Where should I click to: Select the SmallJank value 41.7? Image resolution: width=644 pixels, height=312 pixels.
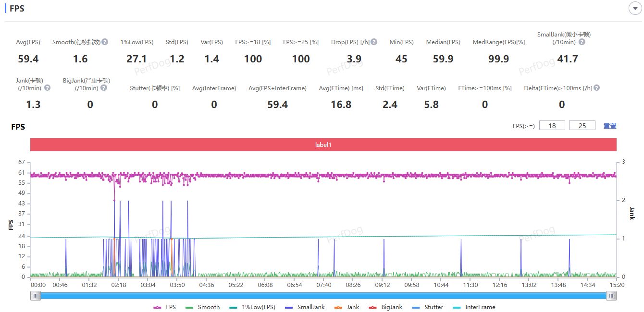567,59
